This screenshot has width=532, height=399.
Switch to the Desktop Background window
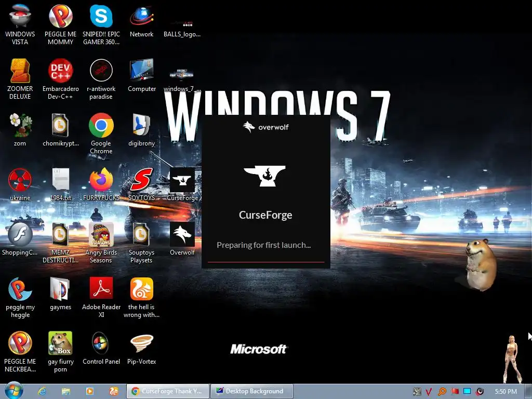252,391
